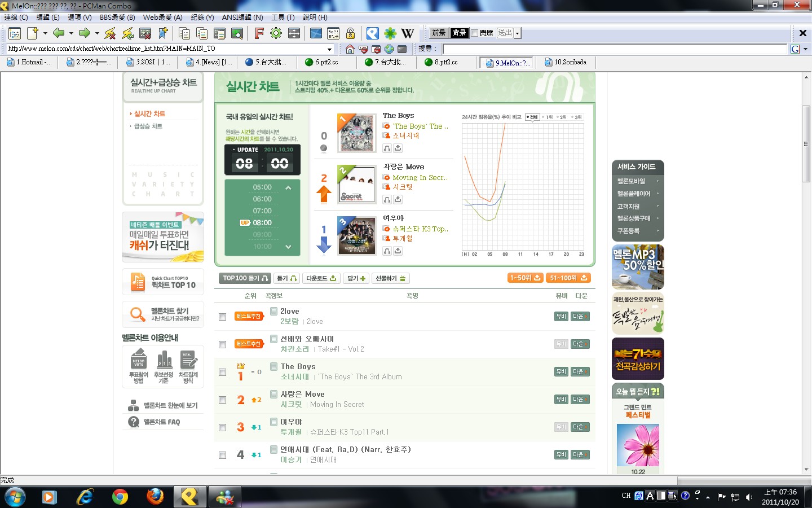The height and width of the screenshot is (508, 812).
Task: Click the add-to-favorites bookmark star icon
Action: 163,33
